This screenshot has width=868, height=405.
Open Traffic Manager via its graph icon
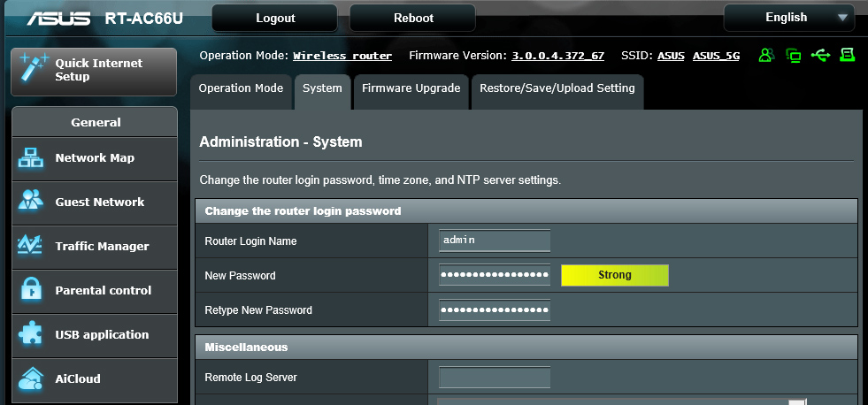pos(31,247)
